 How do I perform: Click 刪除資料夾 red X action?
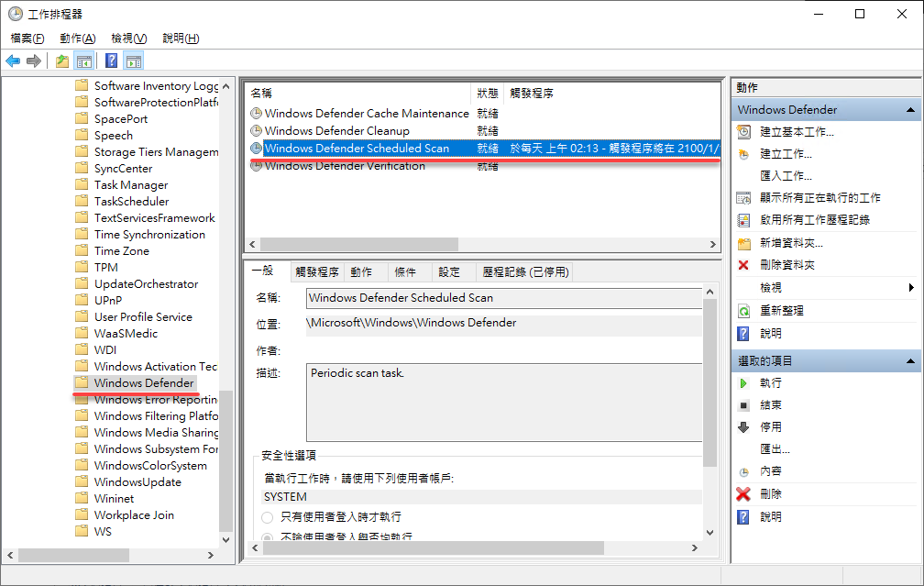[743, 265]
